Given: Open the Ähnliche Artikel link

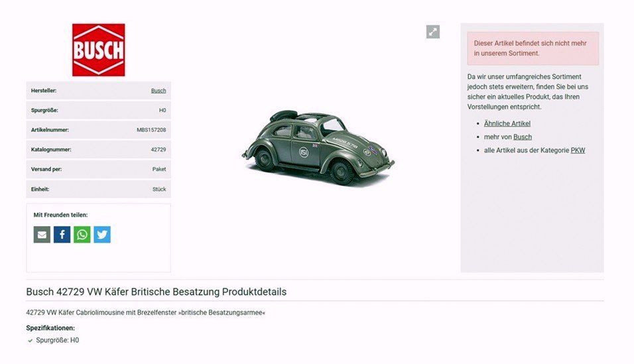Looking at the screenshot, I should [x=507, y=123].
